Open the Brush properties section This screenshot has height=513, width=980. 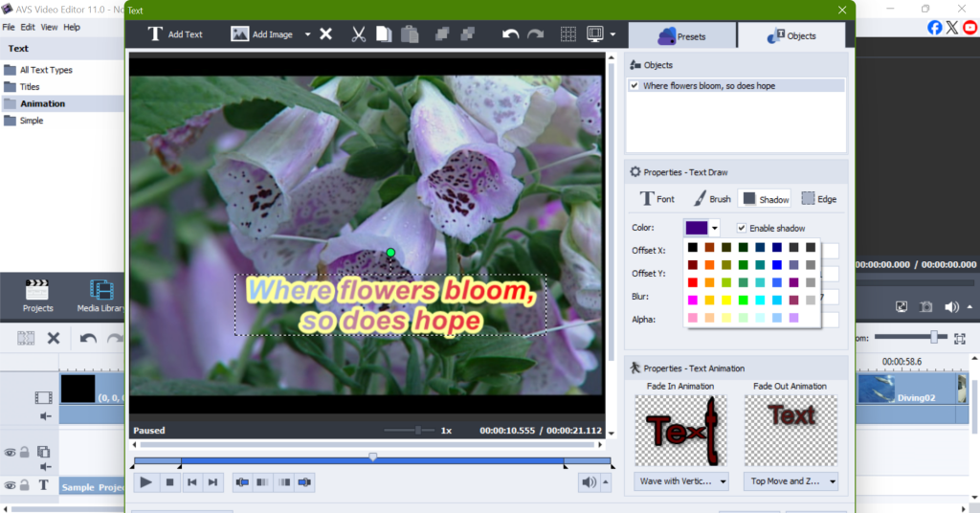[712, 199]
